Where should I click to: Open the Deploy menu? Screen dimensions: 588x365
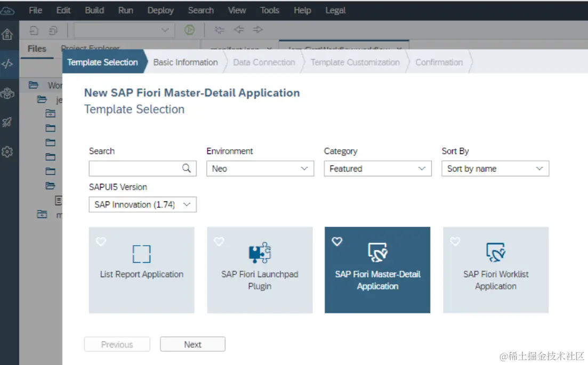point(160,11)
